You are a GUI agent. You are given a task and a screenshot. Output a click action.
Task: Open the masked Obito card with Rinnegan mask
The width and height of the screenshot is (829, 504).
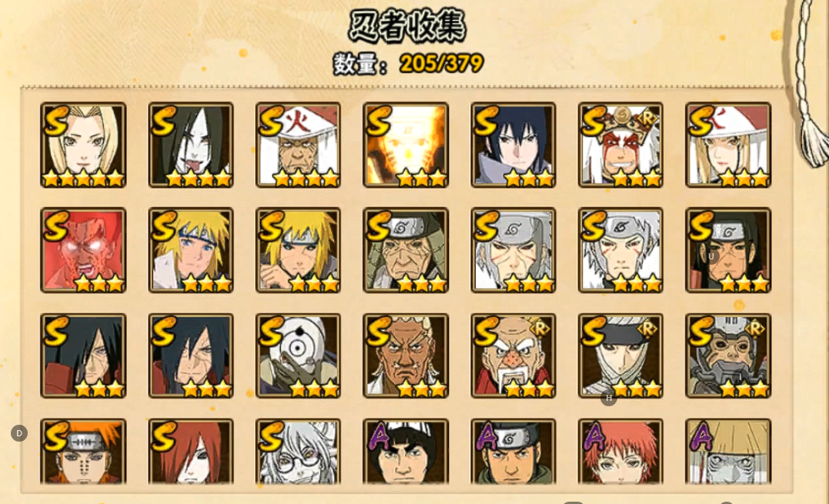[298, 355]
